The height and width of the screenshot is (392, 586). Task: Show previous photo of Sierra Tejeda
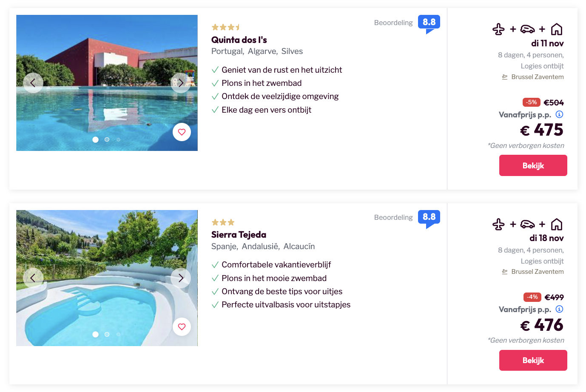point(33,278)
